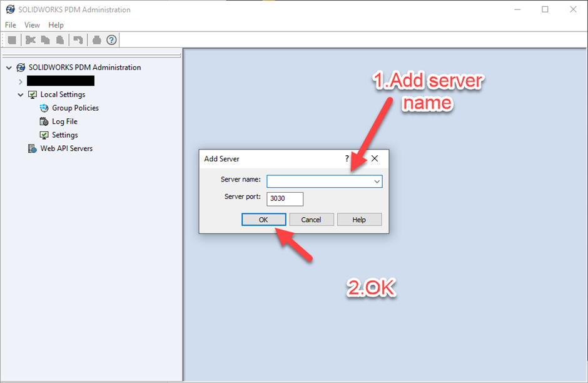Screen dimensions: 588x383
Task: Click the SOLIDWORKS PDM app icon in title bar
Action: (x=10, y=9)
